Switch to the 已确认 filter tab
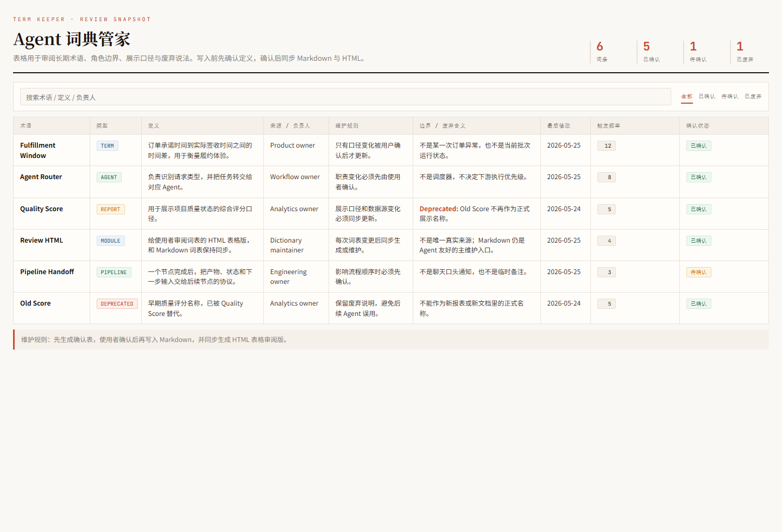Viewport: 782px width, 532px height. [x=707, y=97]
